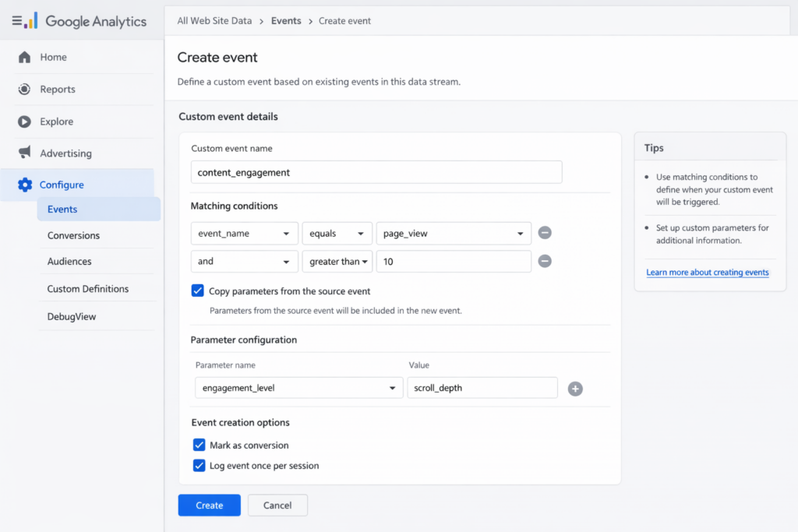
Task: Open Learn more about creating events
Action: tap(707, 272)
